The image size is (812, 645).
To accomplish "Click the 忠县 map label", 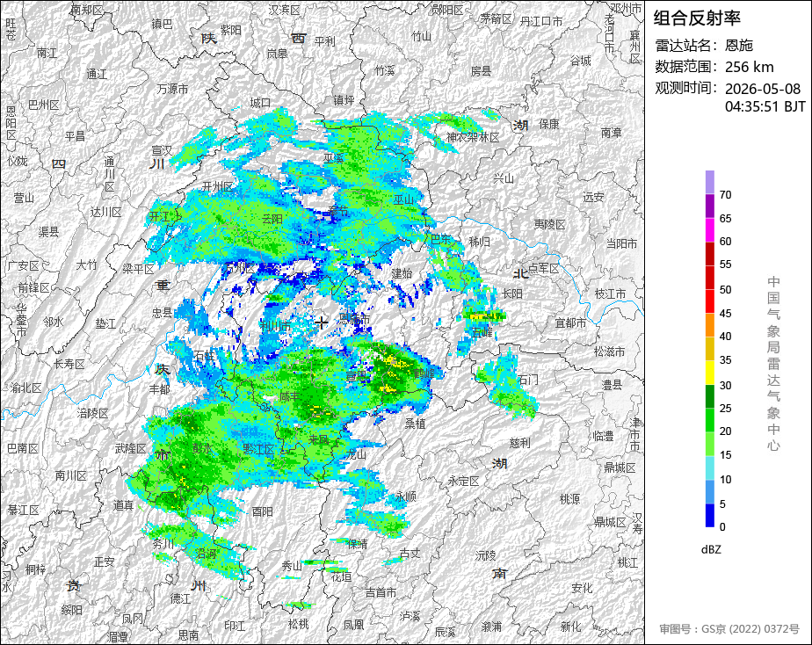I will pyautogui.click(x=162, y=313).
